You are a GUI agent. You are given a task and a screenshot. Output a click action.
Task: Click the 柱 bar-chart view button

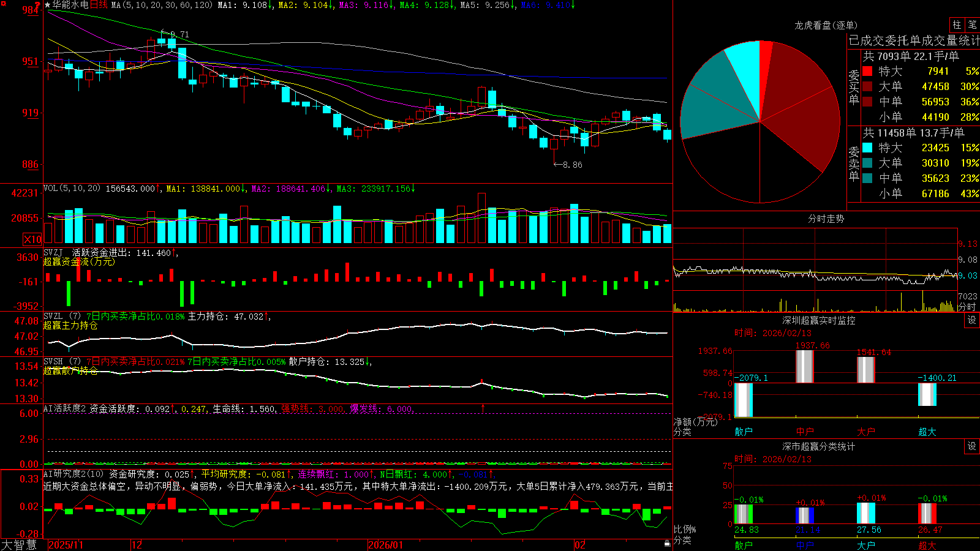[x=957, y=24]
